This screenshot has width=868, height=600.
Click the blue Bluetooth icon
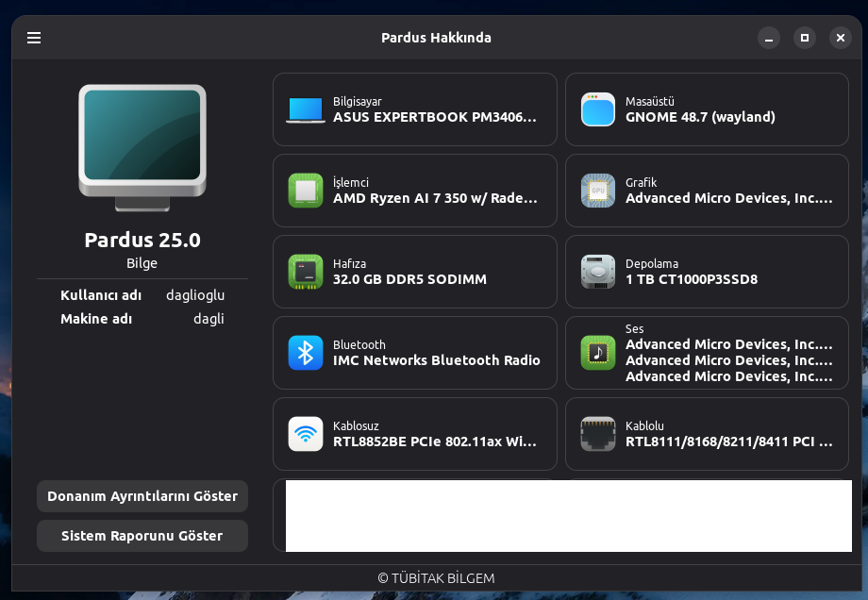click(x=306, y=354)
